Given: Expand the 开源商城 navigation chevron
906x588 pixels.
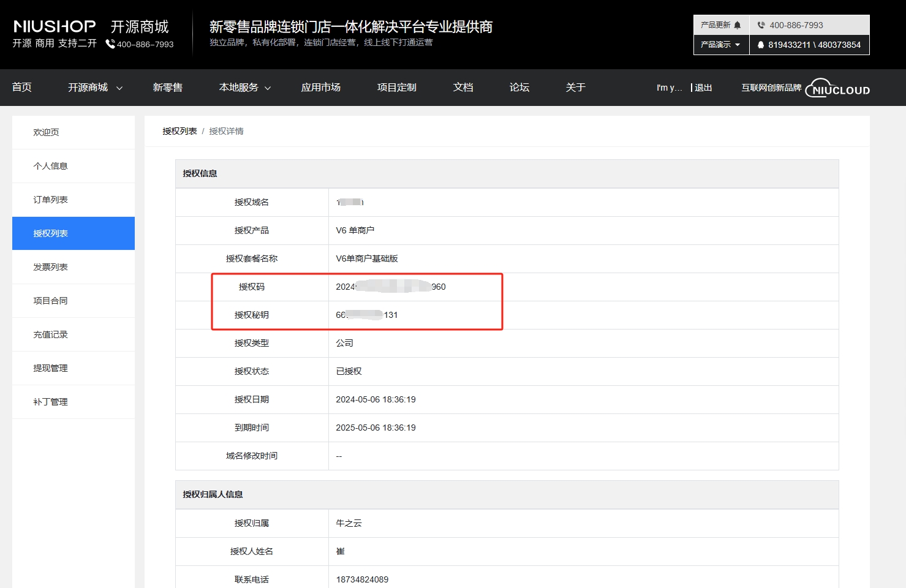Looking at the screenshot, I should pos(119,88).
